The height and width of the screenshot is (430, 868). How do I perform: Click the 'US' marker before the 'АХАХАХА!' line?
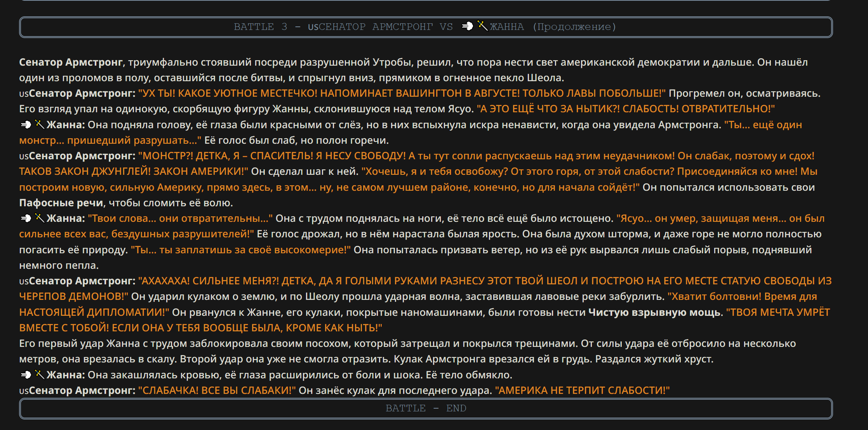coord(24,282)
